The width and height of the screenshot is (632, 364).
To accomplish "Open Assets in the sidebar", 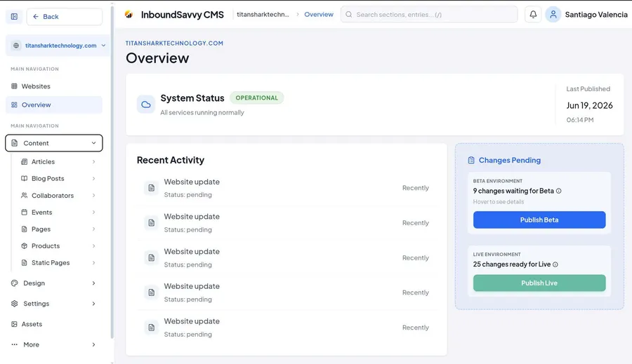I will tap(54, 324).
